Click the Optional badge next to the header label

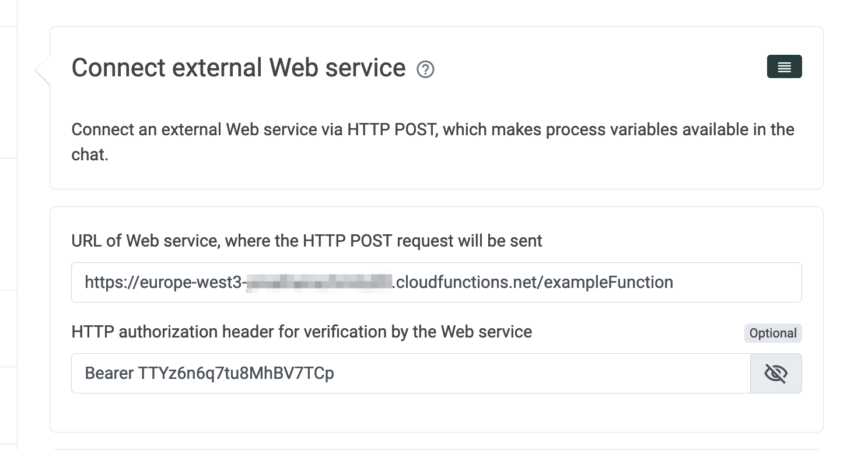click(x=772, y=333)
